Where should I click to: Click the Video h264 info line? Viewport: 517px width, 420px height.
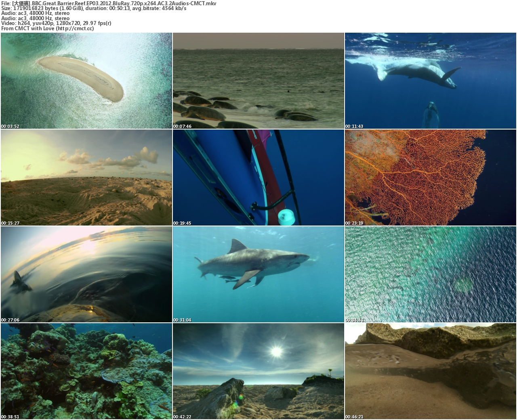56,23
